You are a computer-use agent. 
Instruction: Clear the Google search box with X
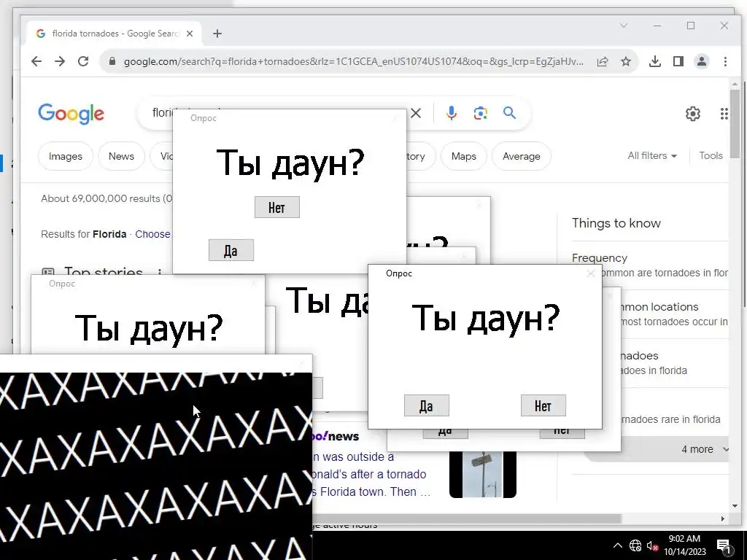click(416, 113)
